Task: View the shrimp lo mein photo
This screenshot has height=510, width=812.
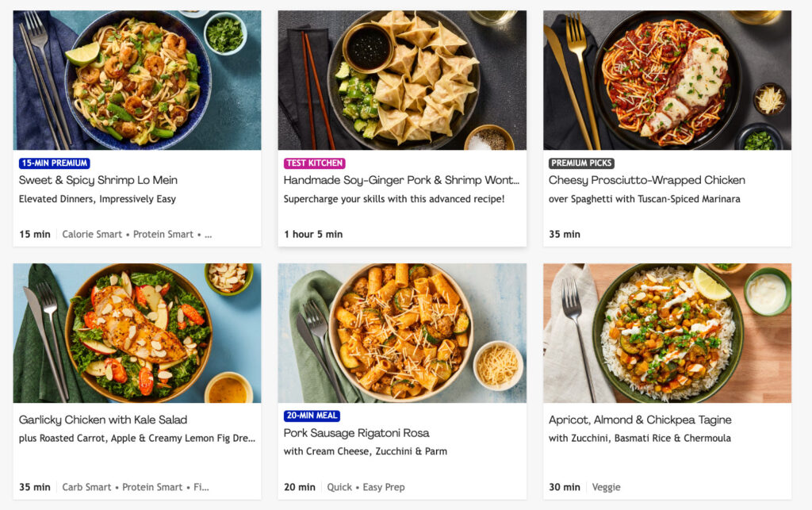Action: click(136, 79)
